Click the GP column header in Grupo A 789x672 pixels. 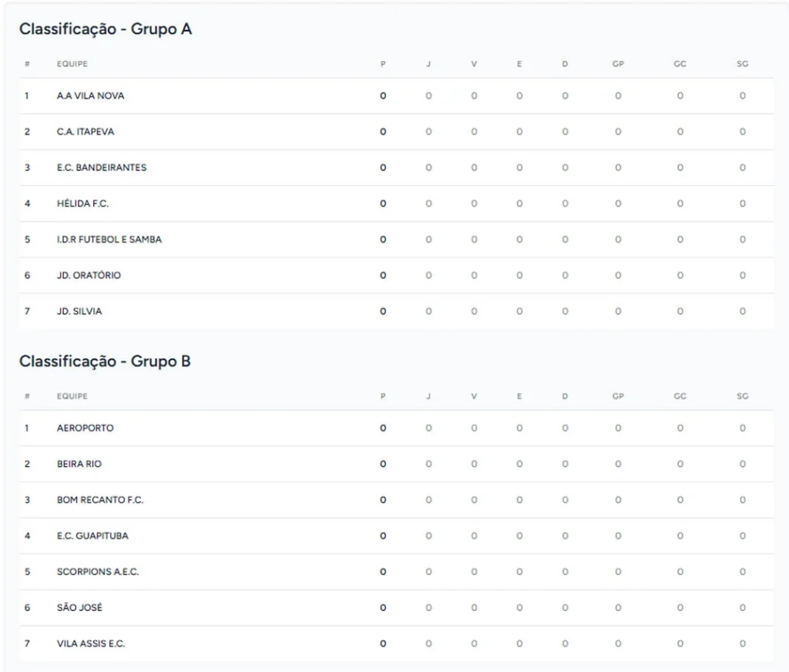coord(618,64)
